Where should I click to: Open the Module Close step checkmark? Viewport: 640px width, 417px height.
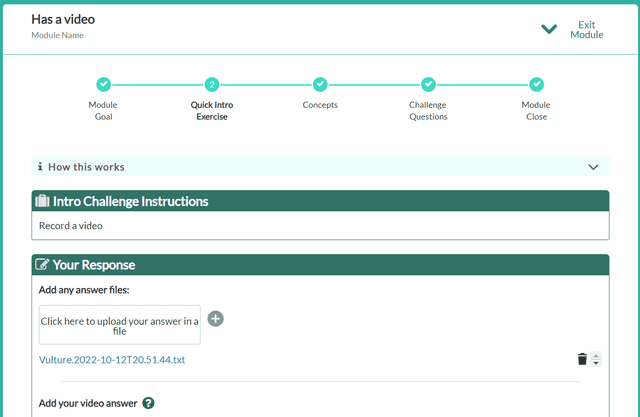[536, 85]
